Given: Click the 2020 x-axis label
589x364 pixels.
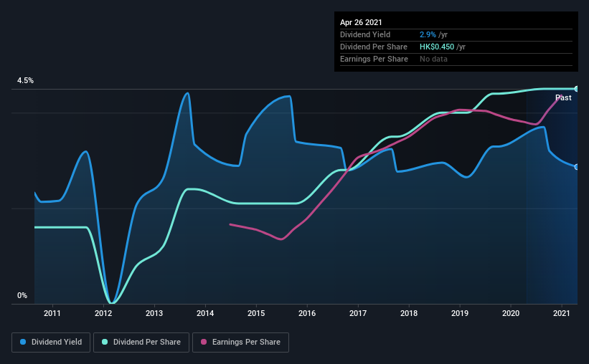Looking at the screenshot, I should [511, 313].
